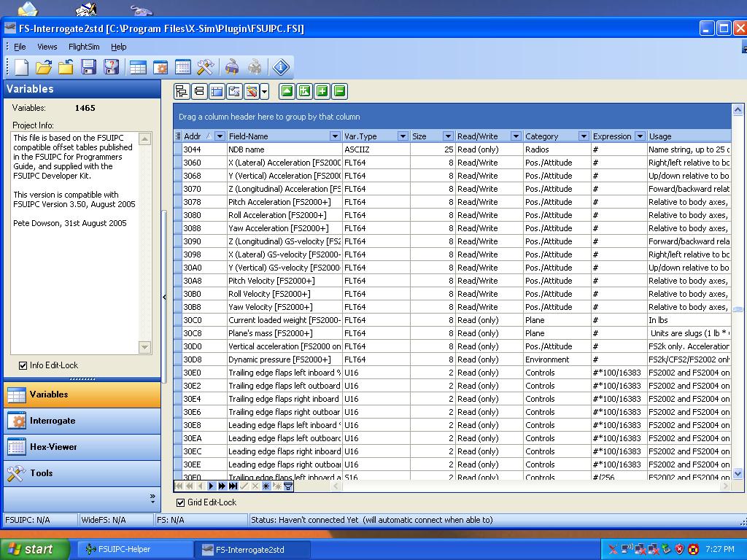
Task: Expand sidebar chevron below the Tools button
Action: coord(152,499)
